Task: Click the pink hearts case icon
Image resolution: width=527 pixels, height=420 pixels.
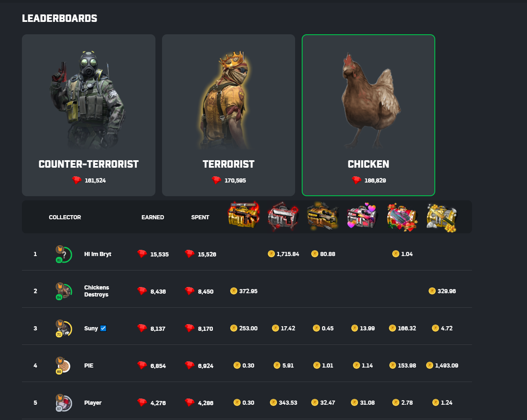Action: (x=362, y=216)
